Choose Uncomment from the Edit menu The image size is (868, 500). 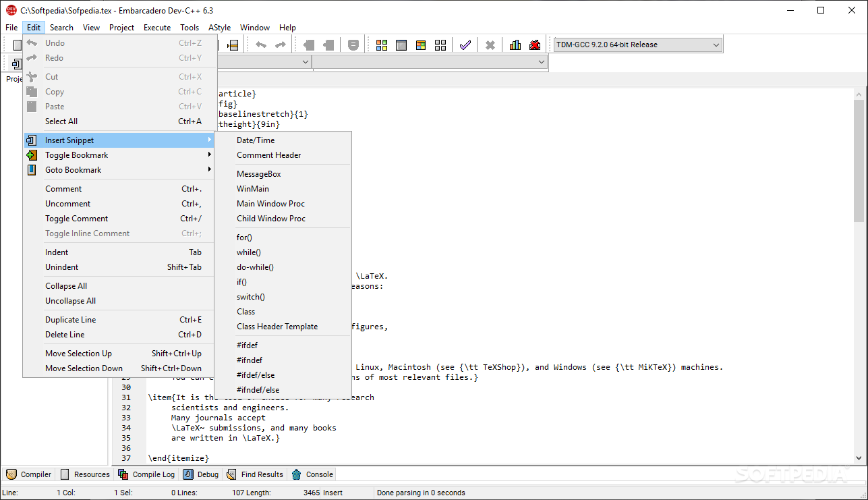click(119, 204)
